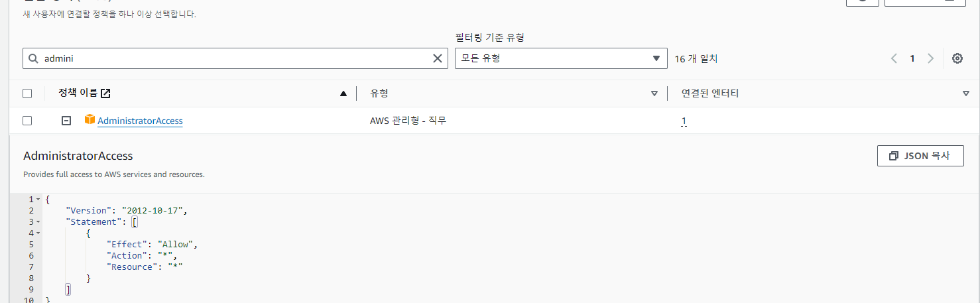
Task: Fold JSON root object at line 1
Action: pyautogui.click(x=38, y=200)
